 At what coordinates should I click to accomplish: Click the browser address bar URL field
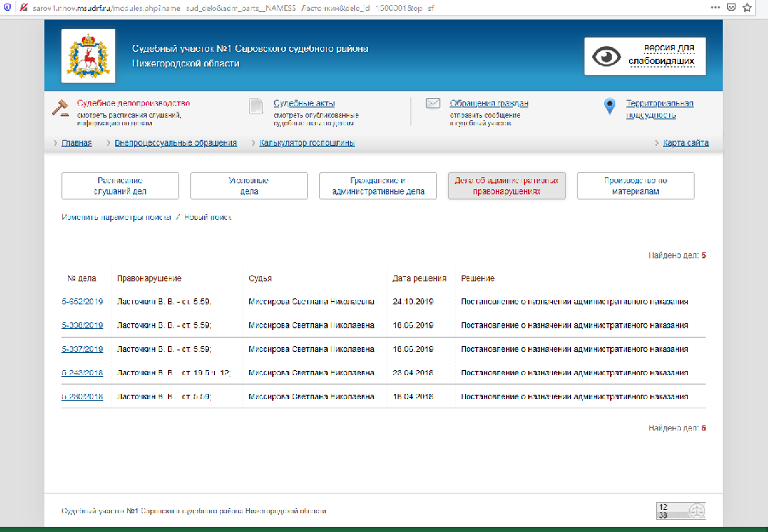341,6
